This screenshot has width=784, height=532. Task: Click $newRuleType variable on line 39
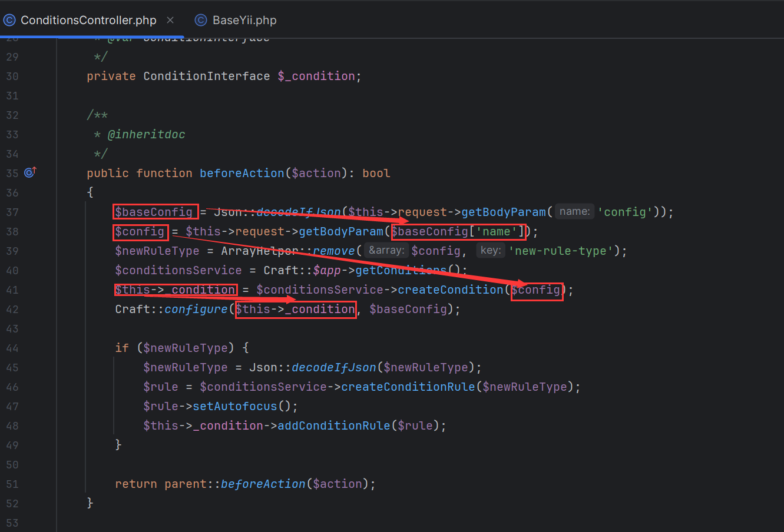click(157, 251)
